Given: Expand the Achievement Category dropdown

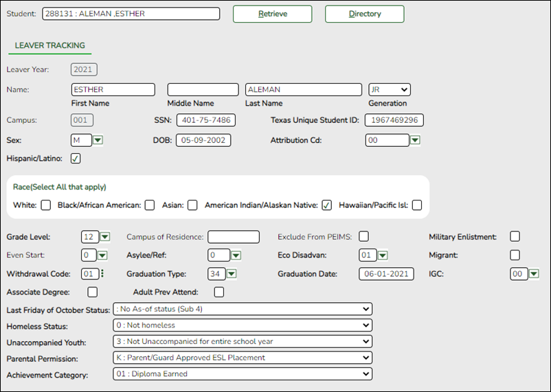Looking at the screenshot, I should 243,373.
